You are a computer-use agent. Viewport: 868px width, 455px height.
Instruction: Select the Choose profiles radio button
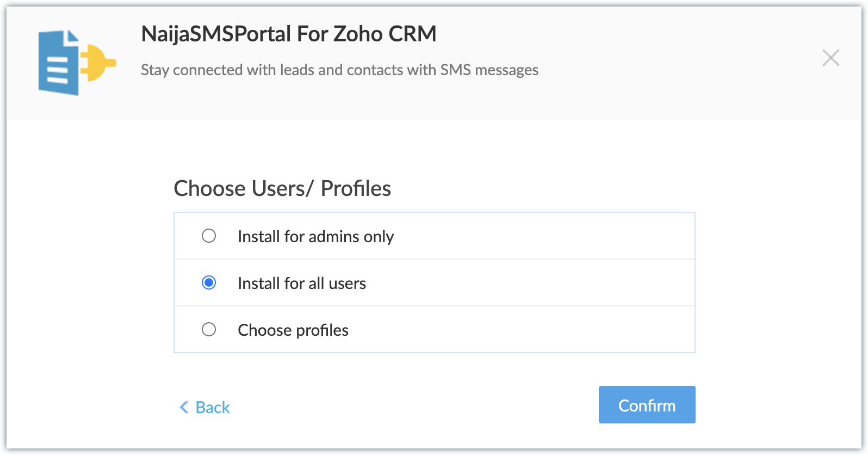coord(209,329)
